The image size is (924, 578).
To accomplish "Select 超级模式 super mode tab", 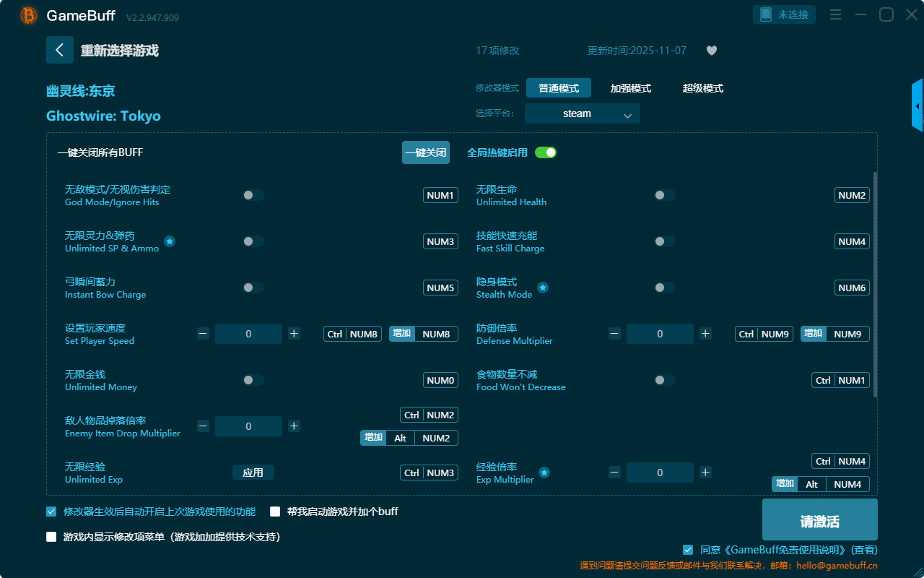I will pos(702,88).
